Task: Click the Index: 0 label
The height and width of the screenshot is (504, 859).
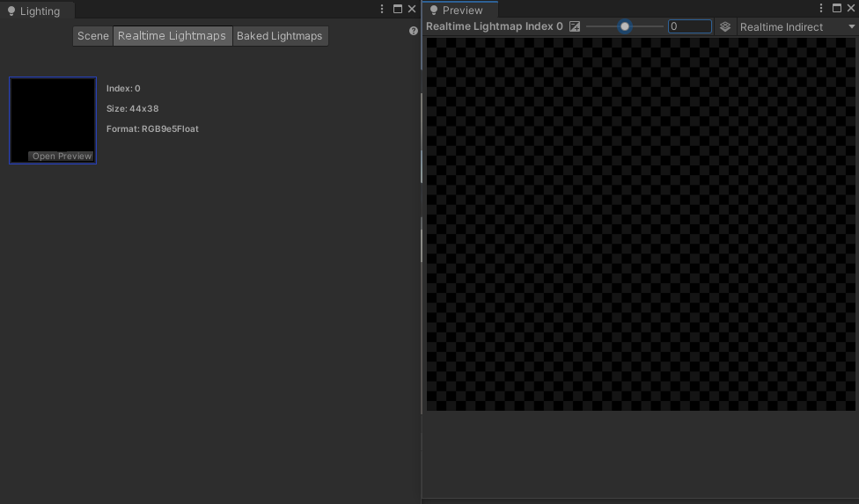Action: [x=123, y=88]
